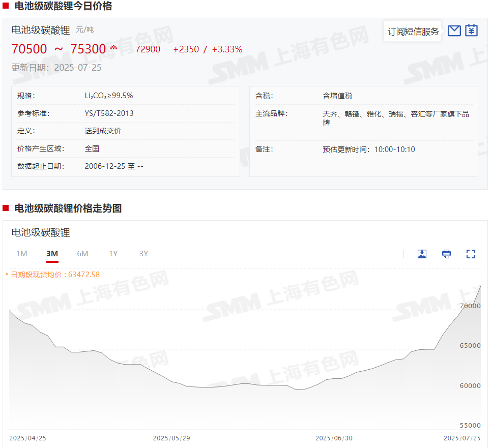Click the red square beside 电池级碳酸锂价格走势图
The width and height of the screenshot is (492, 448).
pyautogui.click(x=6, y=208)
